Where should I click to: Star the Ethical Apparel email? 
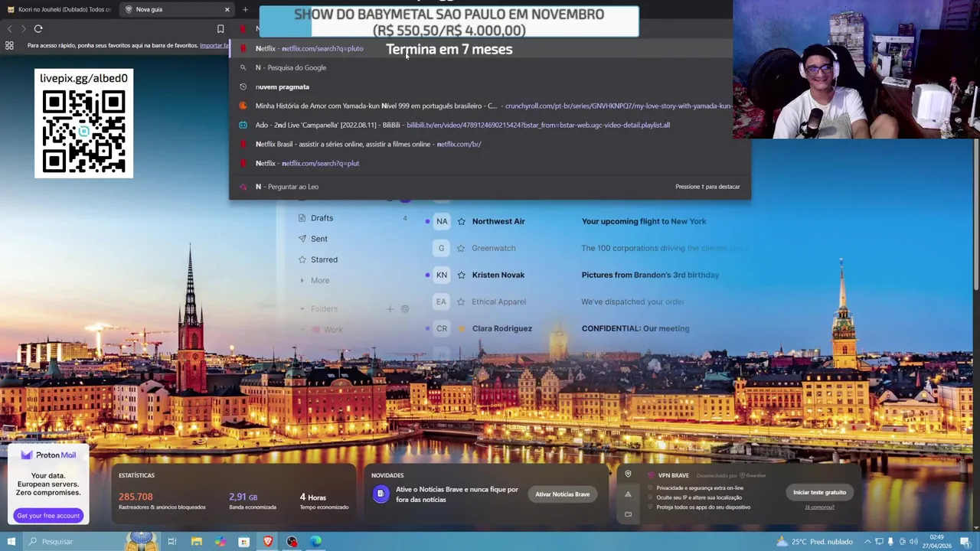coord(462,302)
